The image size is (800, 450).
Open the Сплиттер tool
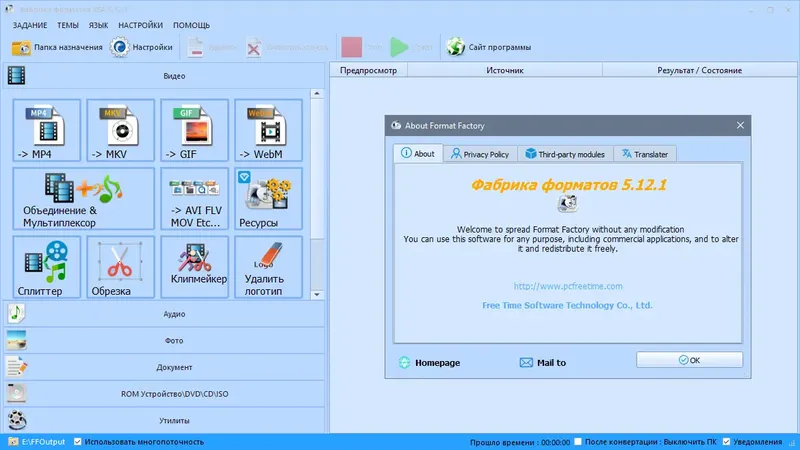[x=46, y=267]
